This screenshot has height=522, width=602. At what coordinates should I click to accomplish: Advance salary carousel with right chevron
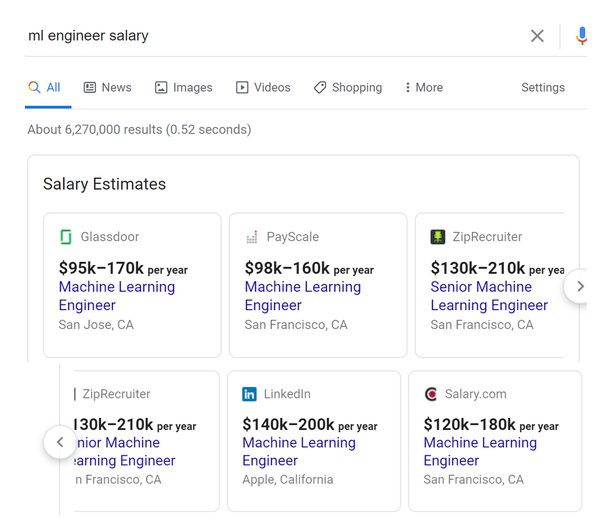pos(580,286)
